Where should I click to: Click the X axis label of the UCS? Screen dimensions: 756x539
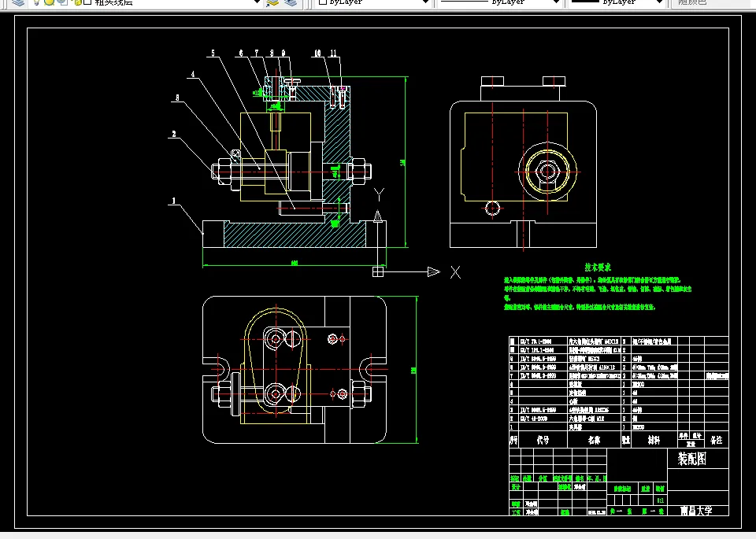(455, 272)
